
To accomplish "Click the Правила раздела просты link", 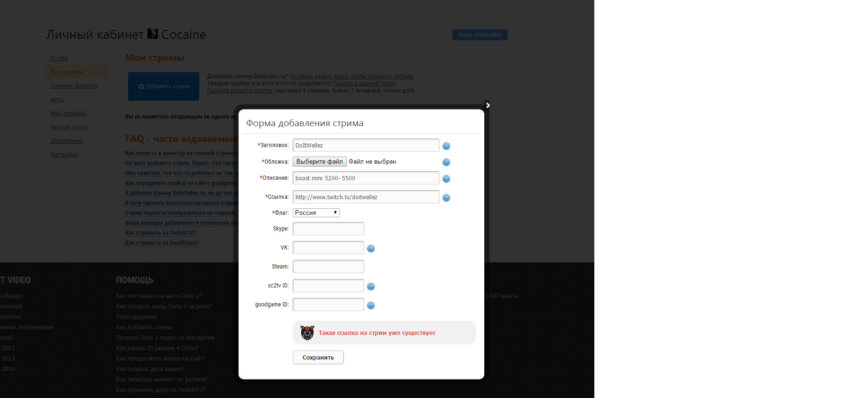I will tap(240, 91).
